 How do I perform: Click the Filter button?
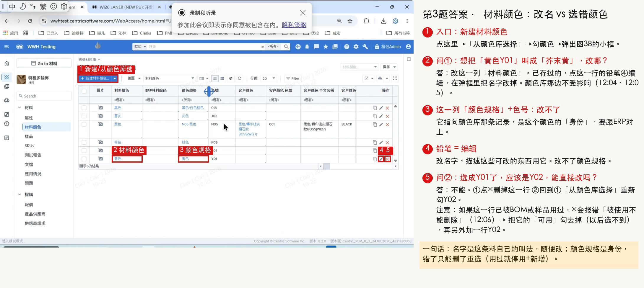293,78
